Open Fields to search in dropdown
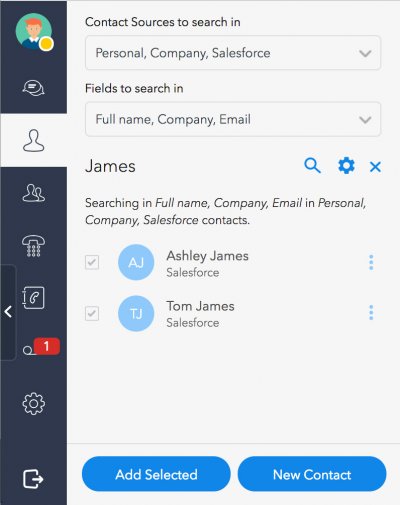400x505 pixels. click(x=233, y=119)
